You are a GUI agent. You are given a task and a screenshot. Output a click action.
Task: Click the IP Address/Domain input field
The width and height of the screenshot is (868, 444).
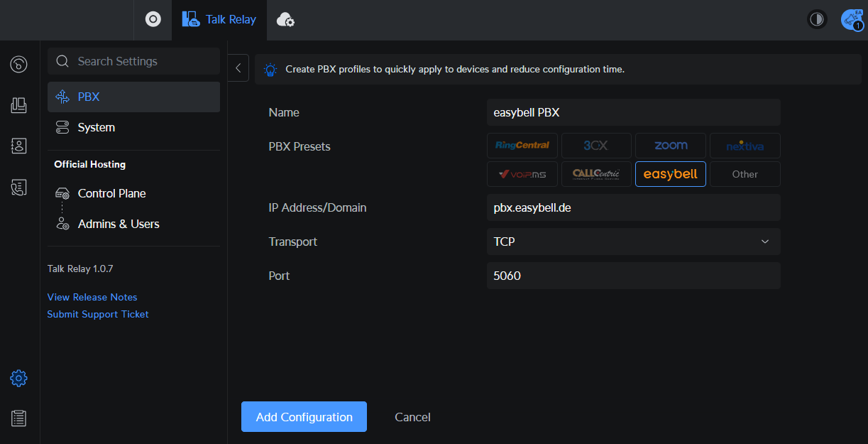(x=633, y=208)
